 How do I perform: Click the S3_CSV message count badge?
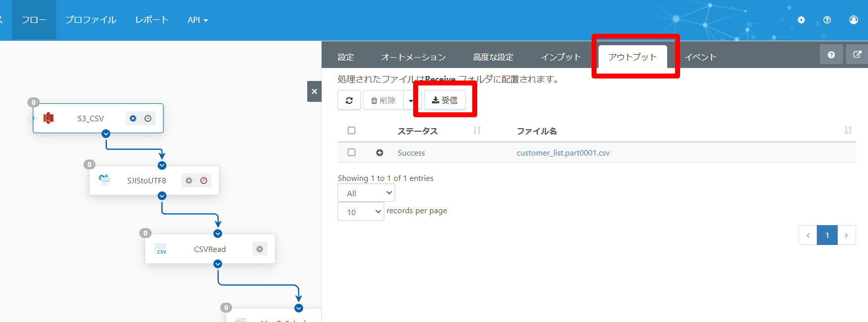(x=33, y=102)
